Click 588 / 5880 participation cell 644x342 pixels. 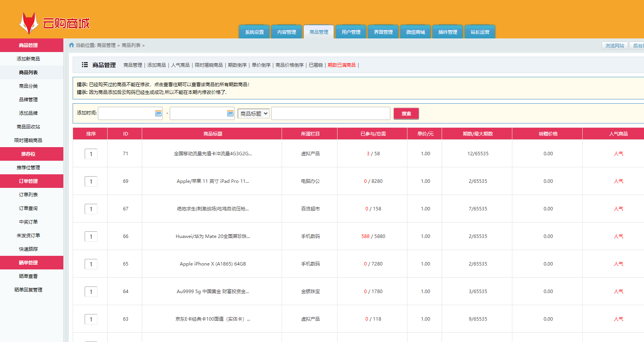[x=373, y=236]
